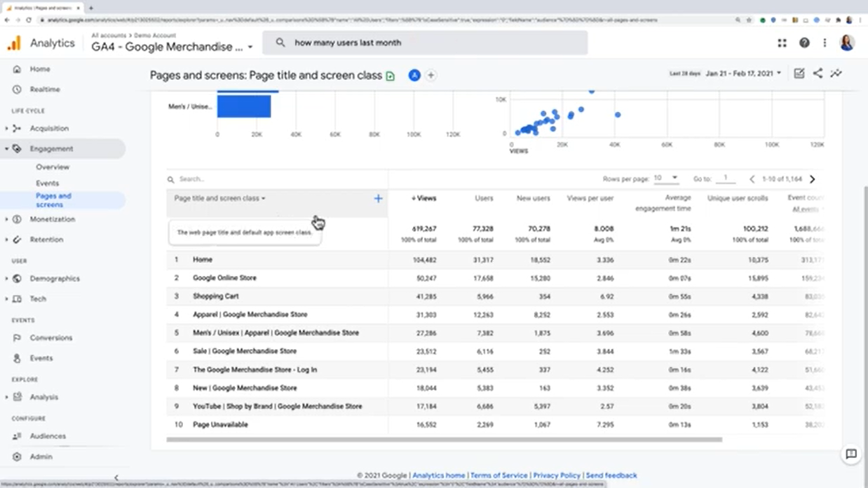Click 'Google Online Store' row title

[x=225, y=278]
